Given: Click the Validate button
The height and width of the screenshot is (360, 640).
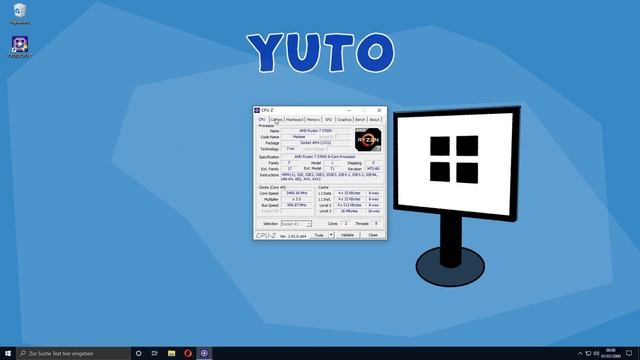Looking at the screenshot, I should coord(347,235).
